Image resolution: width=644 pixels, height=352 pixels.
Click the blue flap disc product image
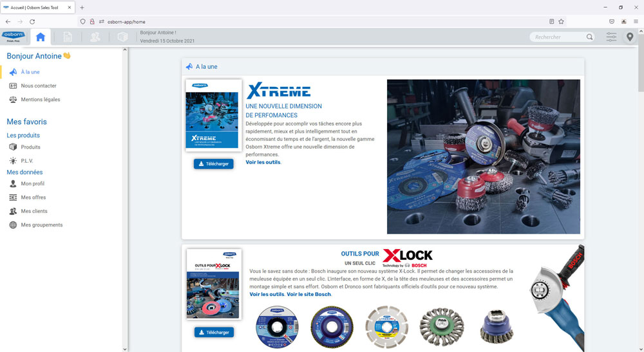point(332,327)
